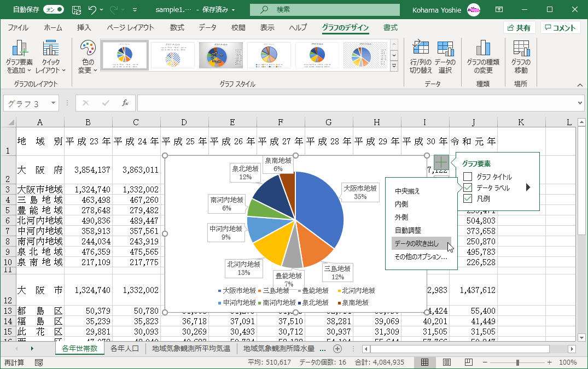This screenshot has width=588, height=369.
Task: Click the insert function fx icon
Action: pos(125,103)
